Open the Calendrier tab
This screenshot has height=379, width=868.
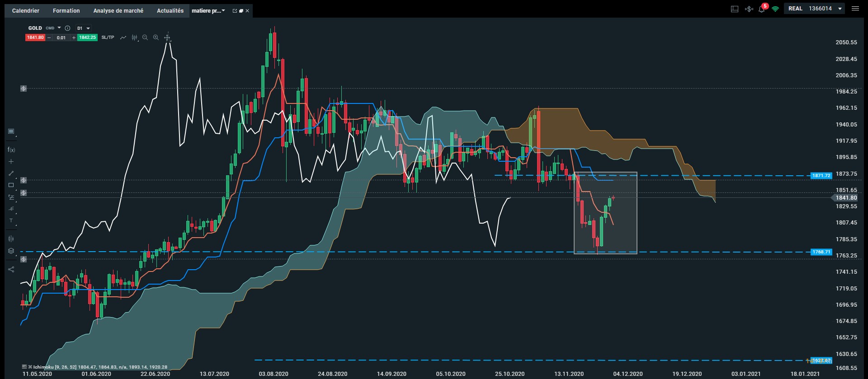click(26, 10)
